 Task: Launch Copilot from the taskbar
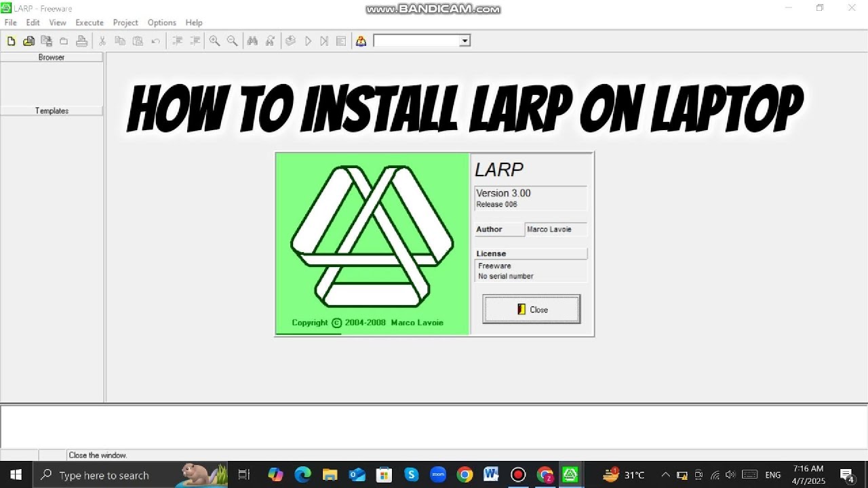tap(275, 475)
